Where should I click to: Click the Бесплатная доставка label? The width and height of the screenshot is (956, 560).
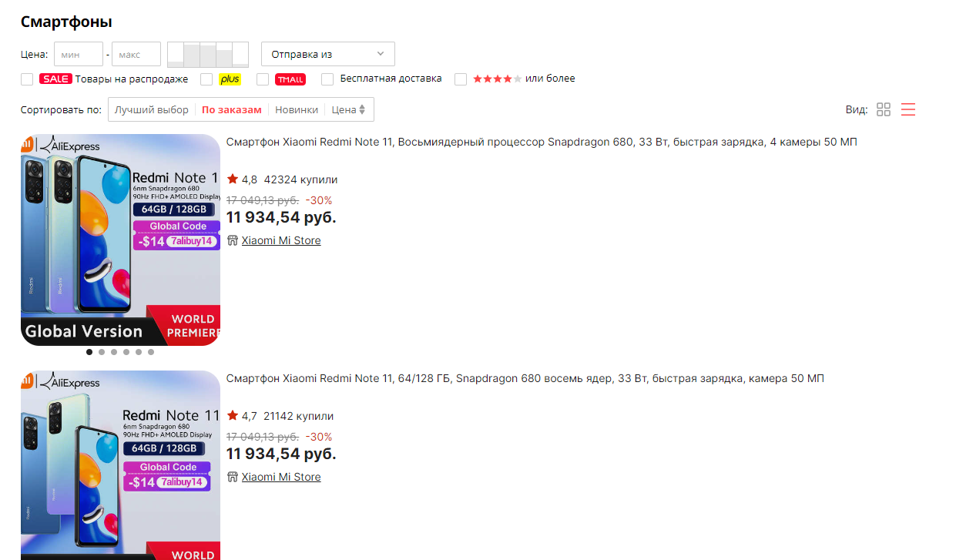391,79
